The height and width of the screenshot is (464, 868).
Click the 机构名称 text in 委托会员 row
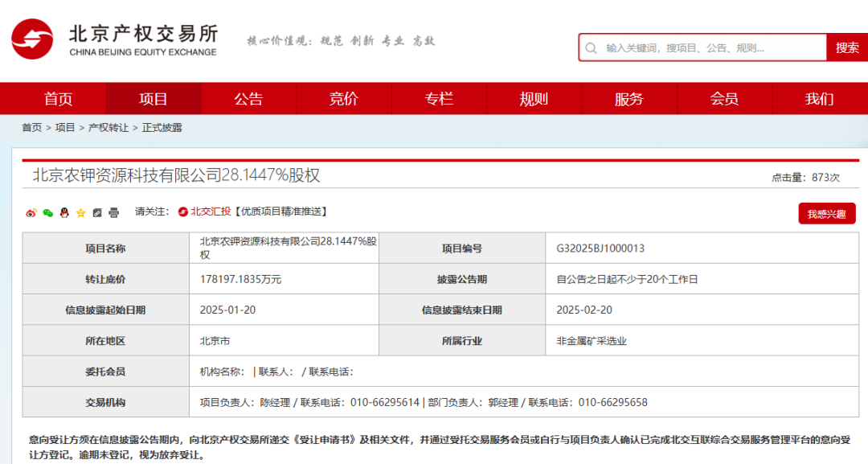[x=222, y=372]
